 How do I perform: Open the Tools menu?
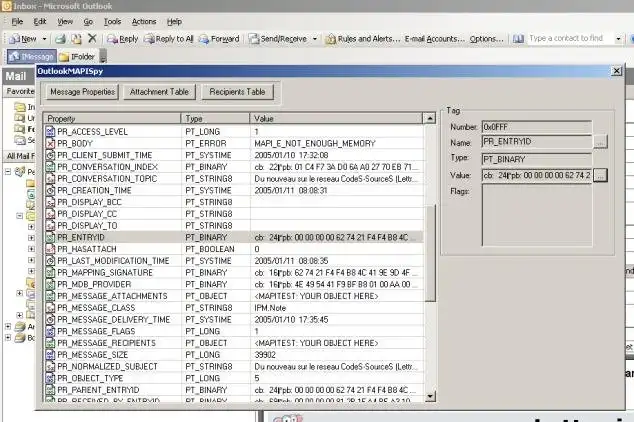click(x=112, y=21)
